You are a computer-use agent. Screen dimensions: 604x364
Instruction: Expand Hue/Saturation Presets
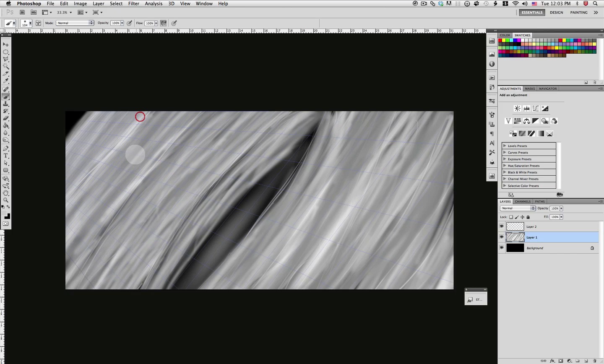505,166
